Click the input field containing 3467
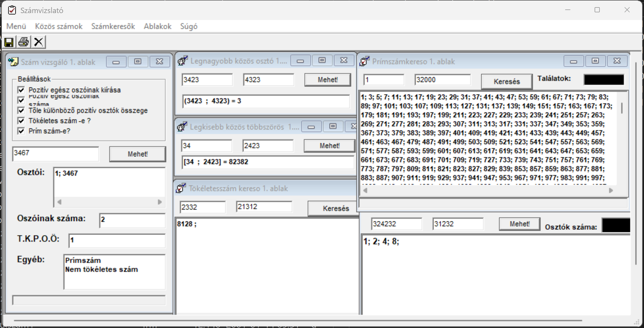Image resolution: width=644 pixels, height=328 pixels. (55, 154)
